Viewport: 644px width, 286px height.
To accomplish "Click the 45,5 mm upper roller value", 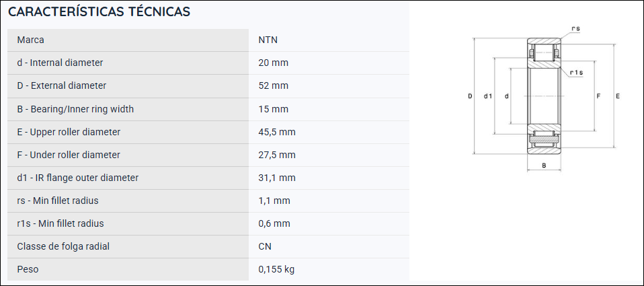I will (x=277, y=132).
